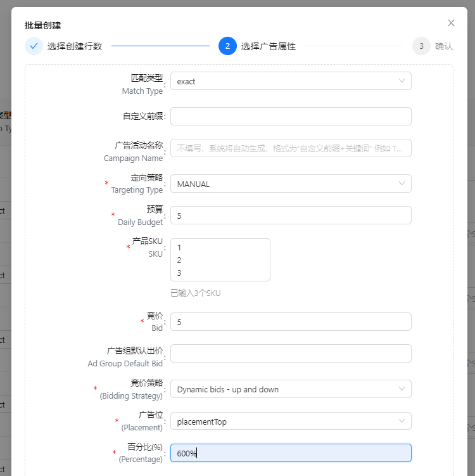
Task: Click the 竞价 Bid label
Action: pyautogui.click(x=155, y=322)
